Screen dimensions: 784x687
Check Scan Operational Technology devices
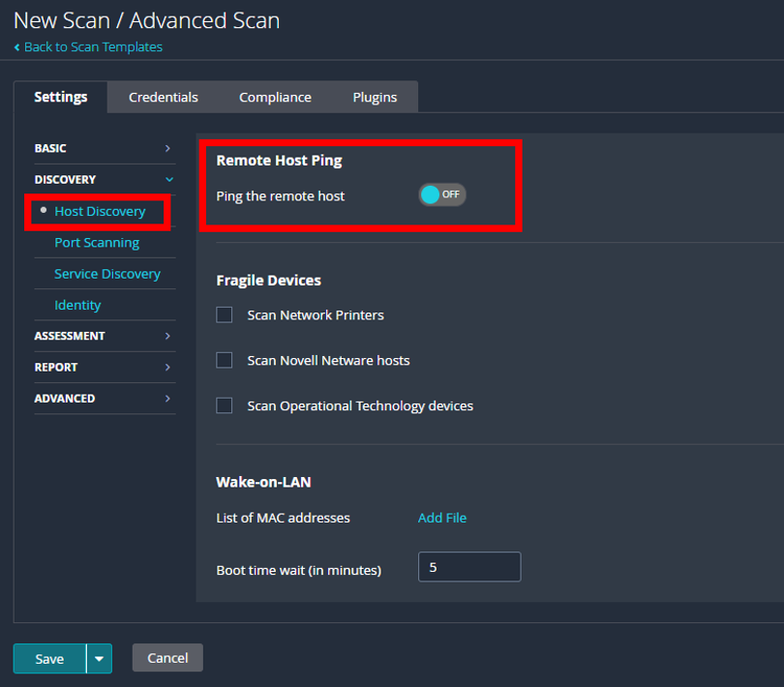(224, 405)
